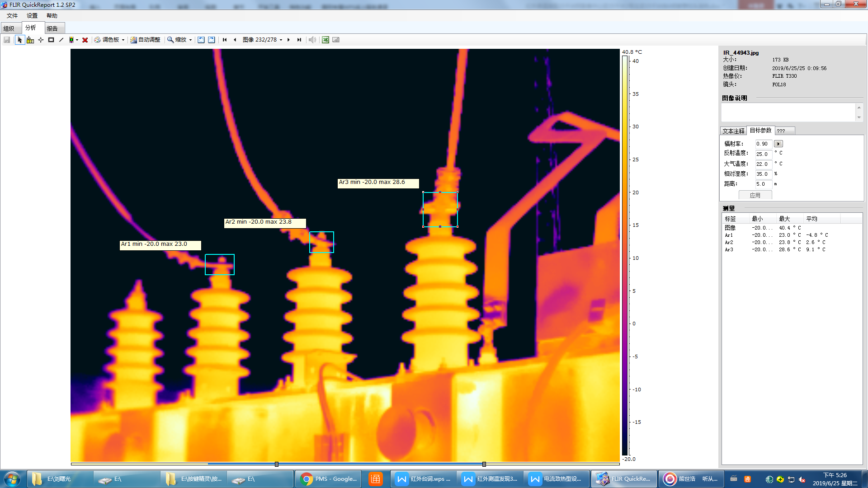Open the 调色板 palette menu
Image resolution: width=868 pixels, height=488 pixels.
pyautogui.click(x=109, y=40)
